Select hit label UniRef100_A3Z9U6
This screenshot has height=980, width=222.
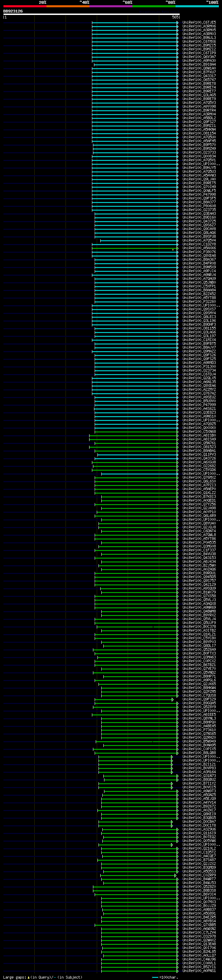[x=199, y=829]
